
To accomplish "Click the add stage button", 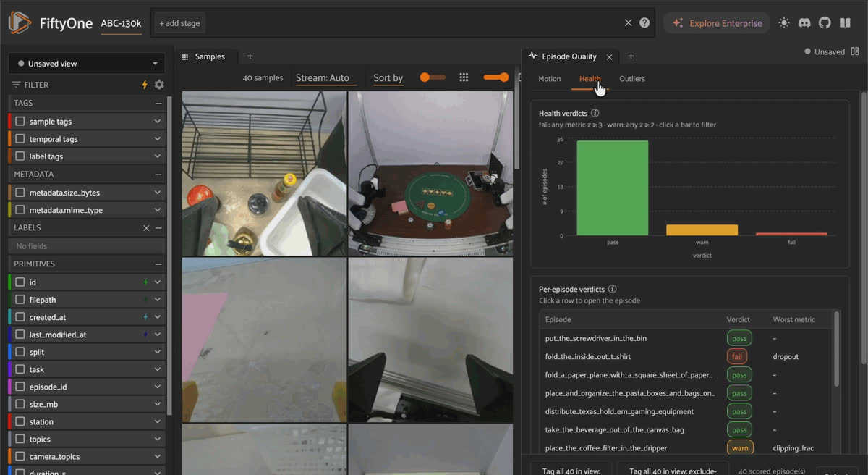I will click(x=179, y=23).
